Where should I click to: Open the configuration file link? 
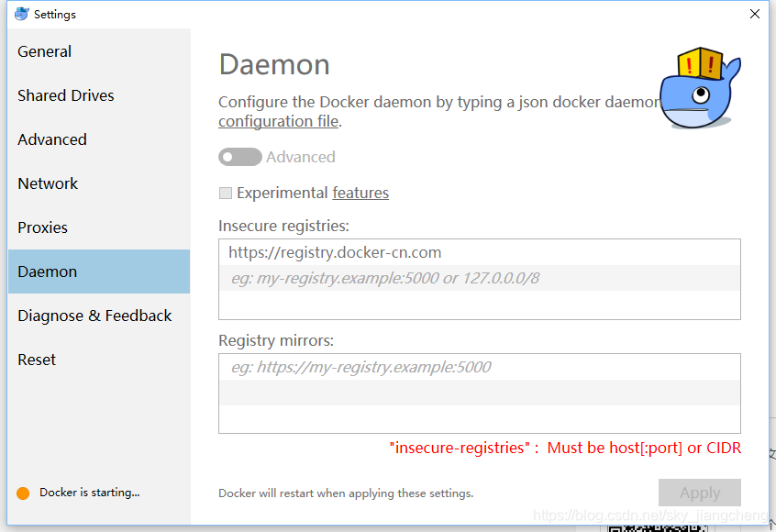pyautogui.click(x=279, y=121)
